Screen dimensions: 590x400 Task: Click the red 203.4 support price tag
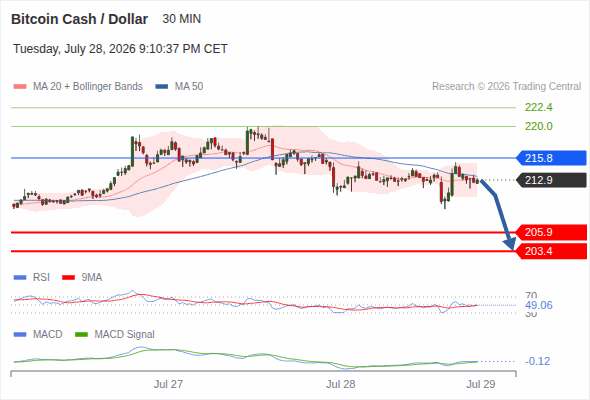pos(551,251)
